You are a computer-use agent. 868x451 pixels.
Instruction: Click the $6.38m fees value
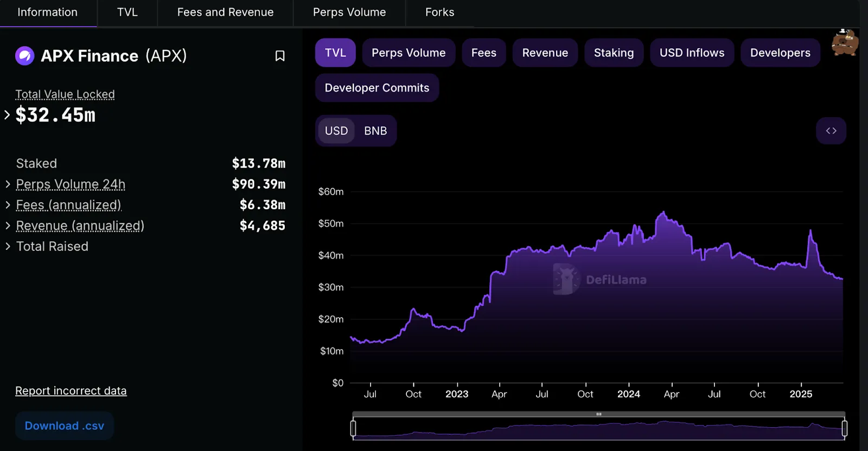pyautogui.click(x=263, y=205)
